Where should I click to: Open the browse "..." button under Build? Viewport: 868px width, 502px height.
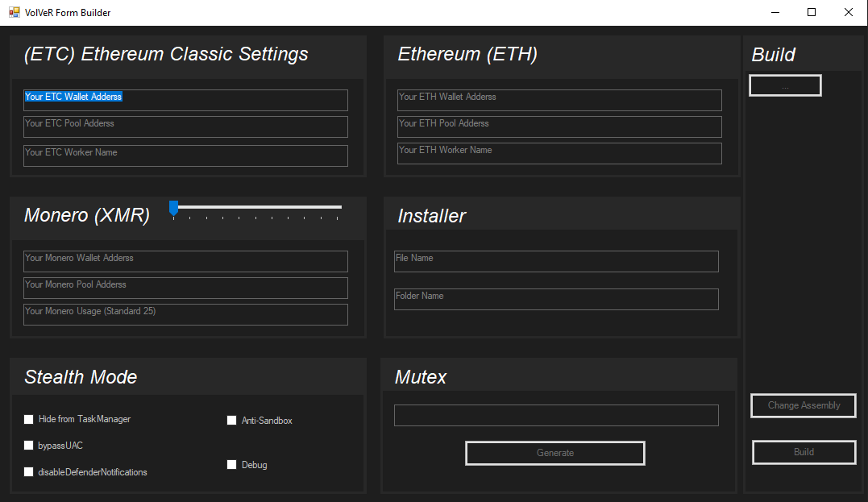785,85
